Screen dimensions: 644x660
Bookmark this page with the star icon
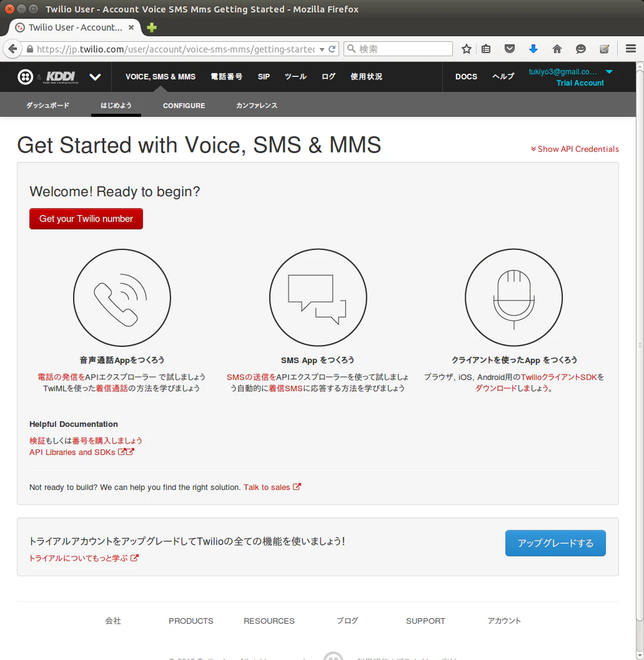[x=466, y=49]
